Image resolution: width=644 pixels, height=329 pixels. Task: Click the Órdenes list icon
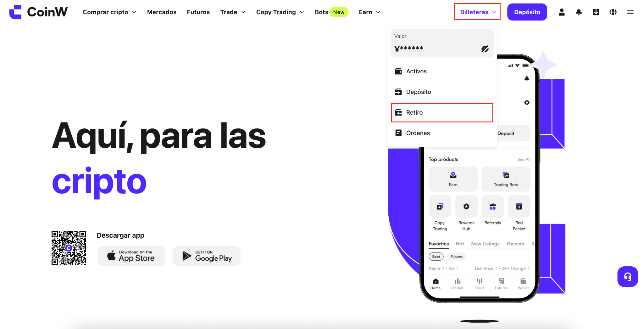(x=398, y=133)
